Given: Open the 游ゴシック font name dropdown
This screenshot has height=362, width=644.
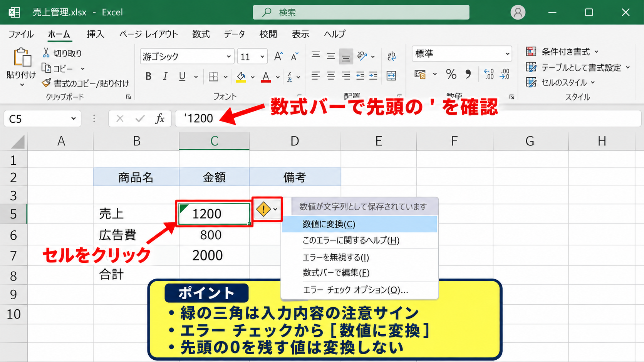Looking at the screenshot, I should click(x=229, y=57).
